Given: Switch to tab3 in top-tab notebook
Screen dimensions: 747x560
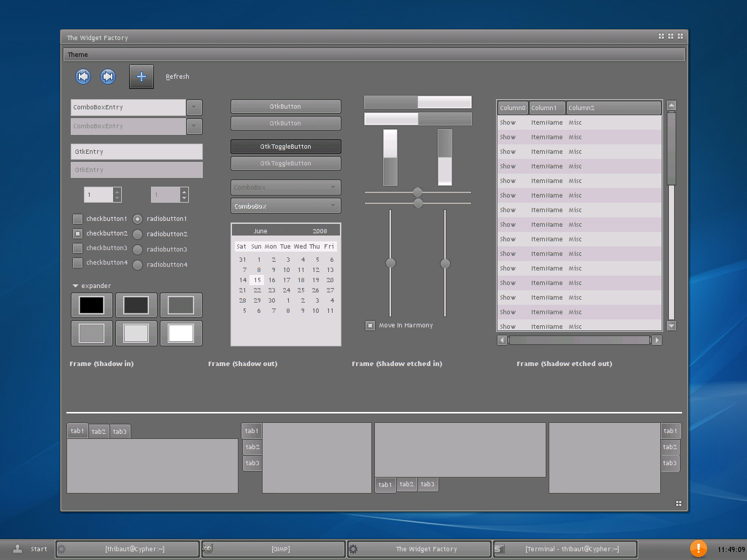Looking at the screenshot, I should [120, 432].
